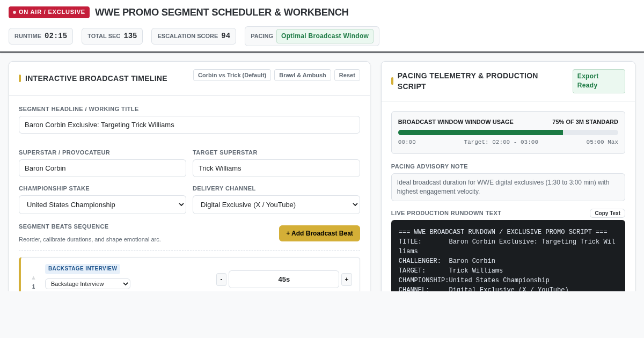Click the TOTAL SEC 135 stat
644x338 pixels.
click(112, 36)
